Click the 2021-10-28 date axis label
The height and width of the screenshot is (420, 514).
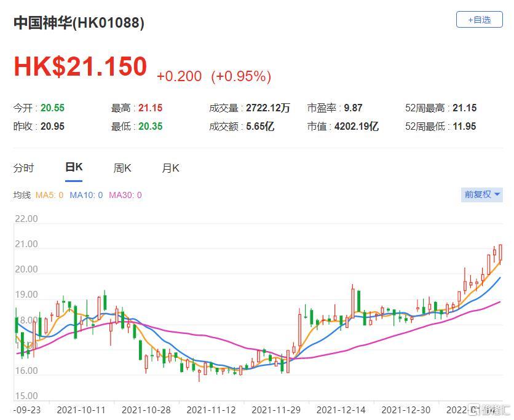click(x=146, y=410)
